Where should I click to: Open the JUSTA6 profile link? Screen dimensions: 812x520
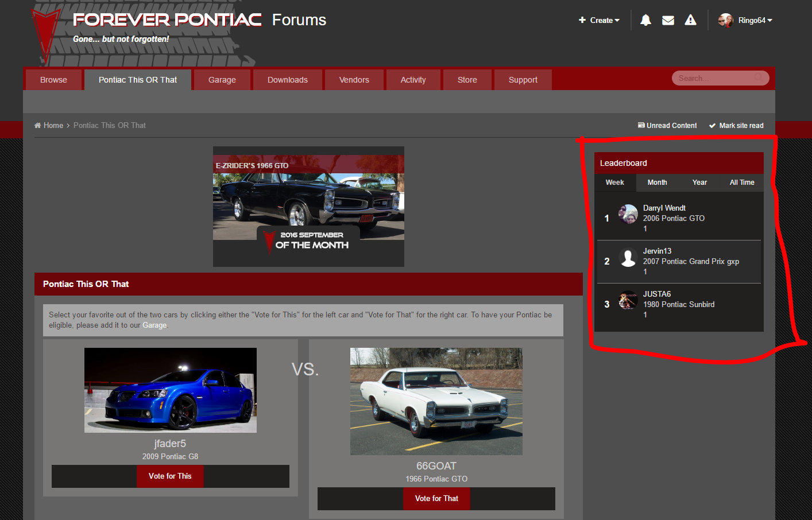[x=657, y=294]
